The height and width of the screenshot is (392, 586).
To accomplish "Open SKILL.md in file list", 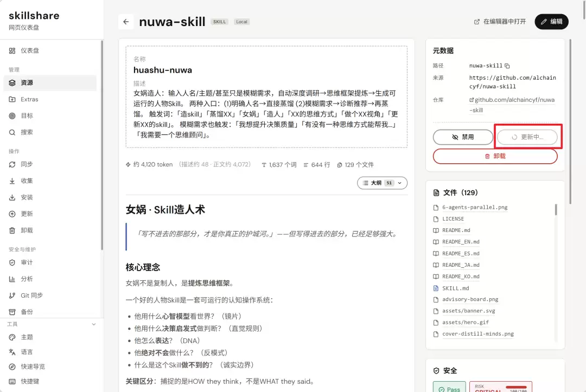I will [x=455, y=288].
